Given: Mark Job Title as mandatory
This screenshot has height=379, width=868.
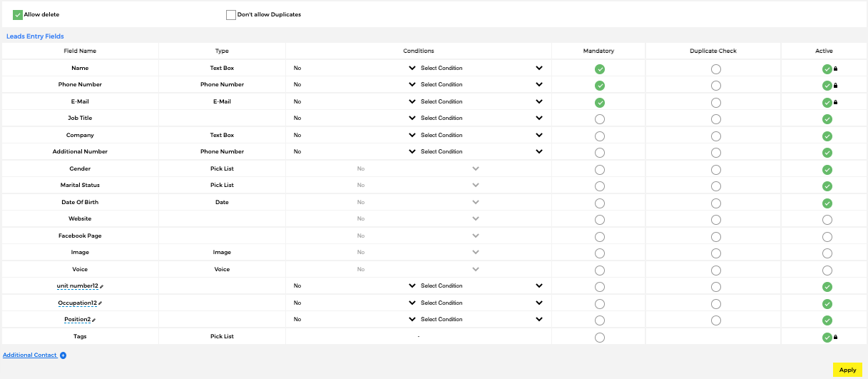Looking at the screenshot, I should click(599, 119).
